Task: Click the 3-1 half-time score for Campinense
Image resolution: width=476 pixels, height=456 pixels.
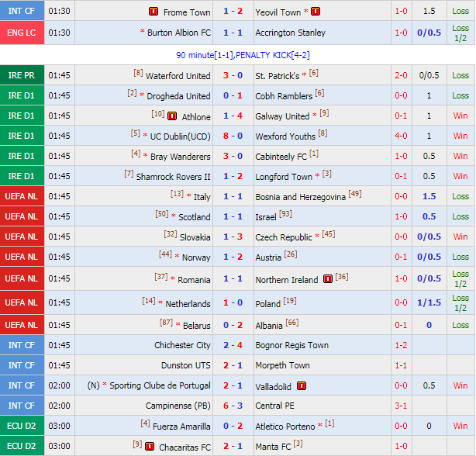Action: pyautogui.click(x=401, y=406)
